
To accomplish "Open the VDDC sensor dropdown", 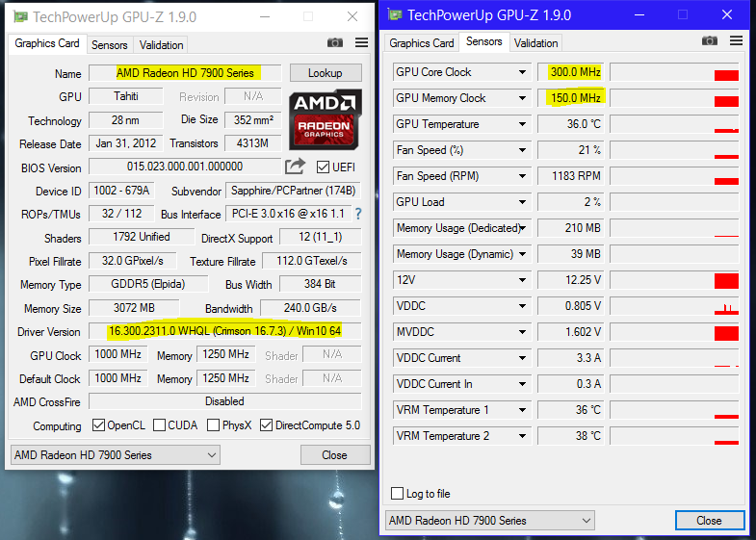I will coord(522,306).
